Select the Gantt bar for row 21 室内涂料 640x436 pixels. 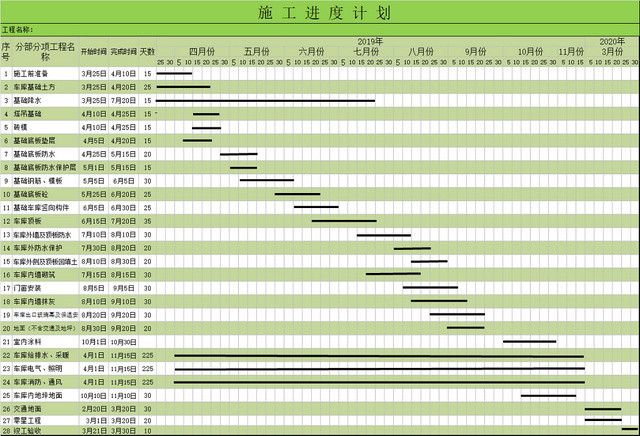(529, 341)
